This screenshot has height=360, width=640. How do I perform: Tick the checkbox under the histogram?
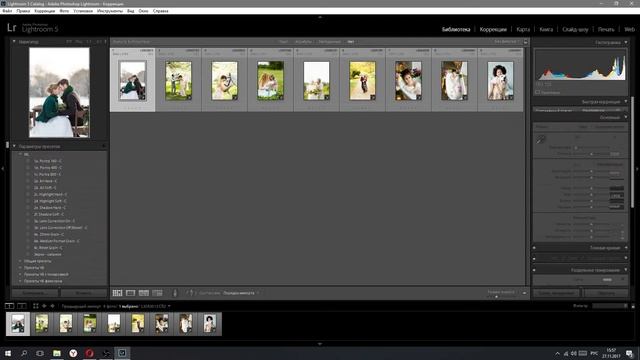538,92
